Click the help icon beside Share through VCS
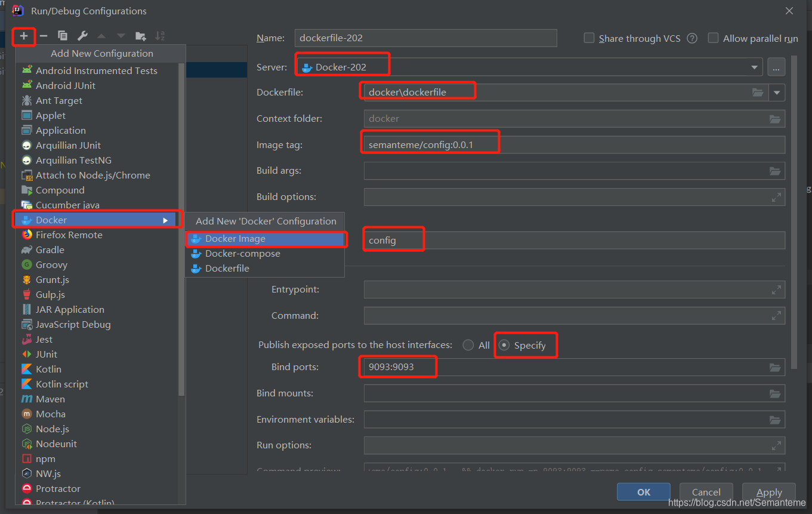812x514 pixels. 692,38
